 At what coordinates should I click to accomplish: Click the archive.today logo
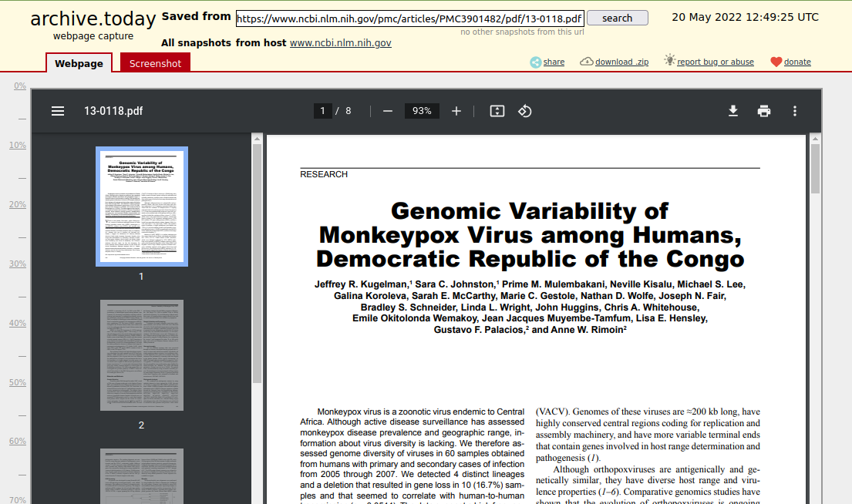click(x=93, y=19)
